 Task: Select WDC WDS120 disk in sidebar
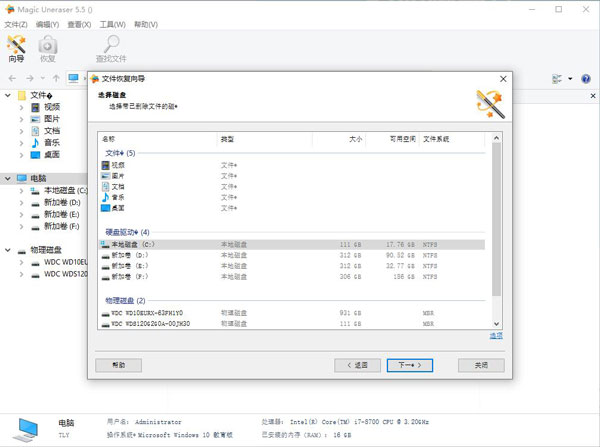coord(65,274)
